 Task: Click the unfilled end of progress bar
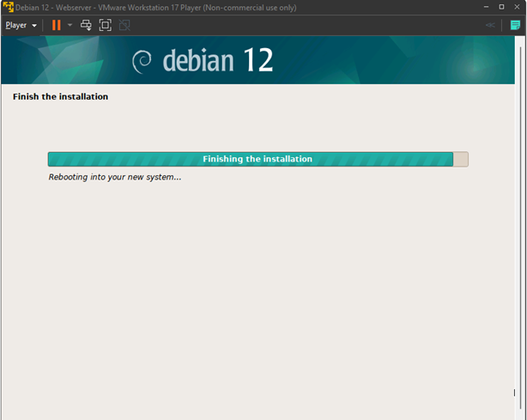(x=460, y=159)
